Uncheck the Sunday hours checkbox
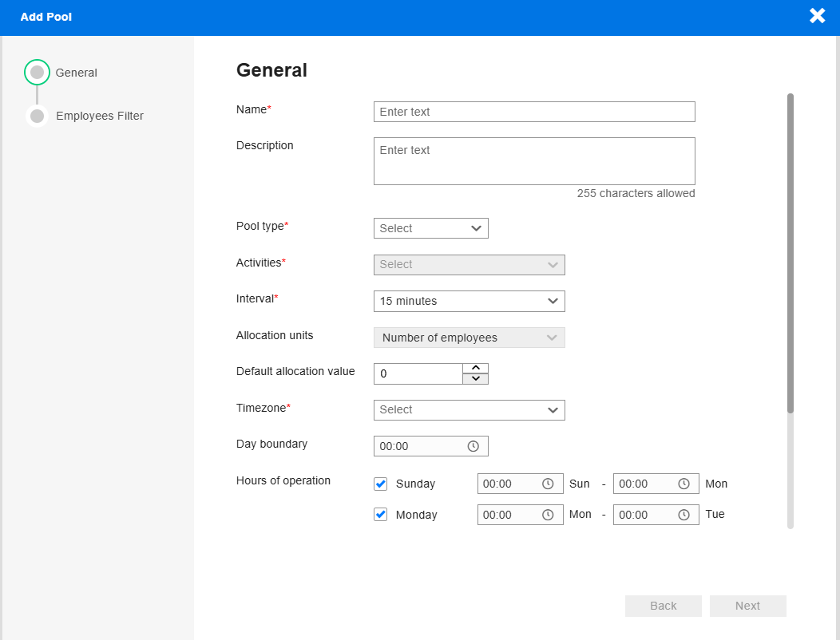The height and width of the screenshot is (640, 840). pyautogui.click(x=380, y=484)
